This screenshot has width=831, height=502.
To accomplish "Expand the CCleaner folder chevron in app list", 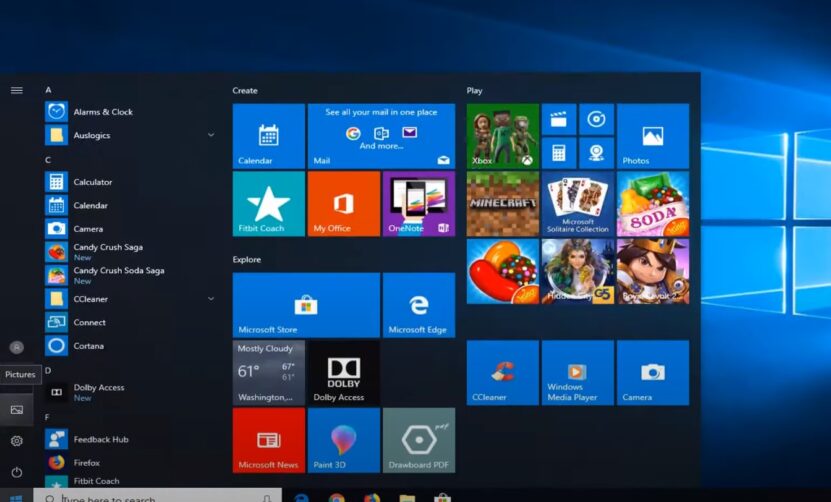I will [x=211, y=299].
